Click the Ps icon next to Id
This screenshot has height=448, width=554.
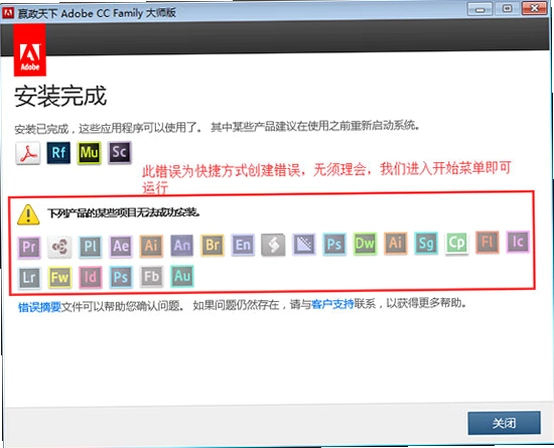click(121, 277)
